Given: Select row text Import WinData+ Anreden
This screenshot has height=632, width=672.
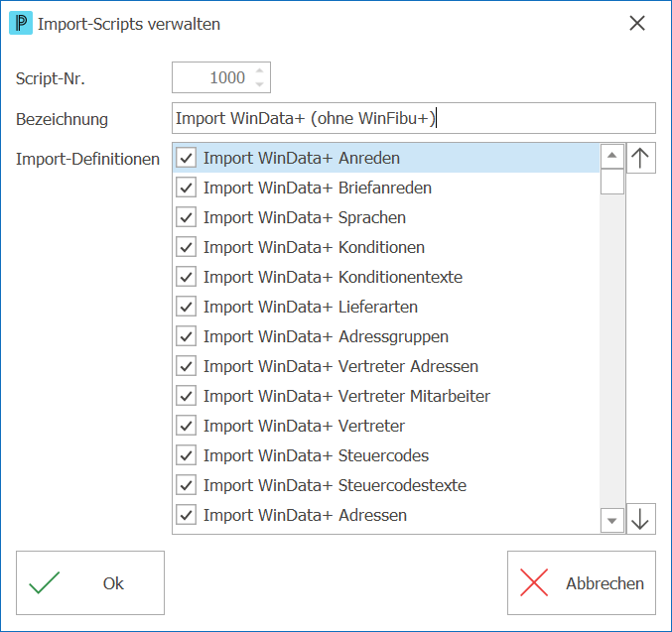Looking at the screenshot, I should (x=302, y=158).
